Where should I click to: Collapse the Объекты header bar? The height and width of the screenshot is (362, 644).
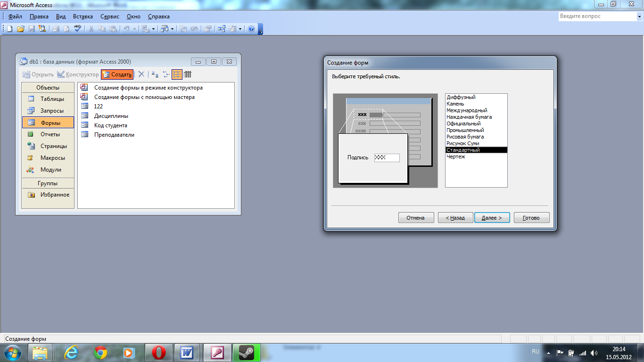(x=48, y=88)
